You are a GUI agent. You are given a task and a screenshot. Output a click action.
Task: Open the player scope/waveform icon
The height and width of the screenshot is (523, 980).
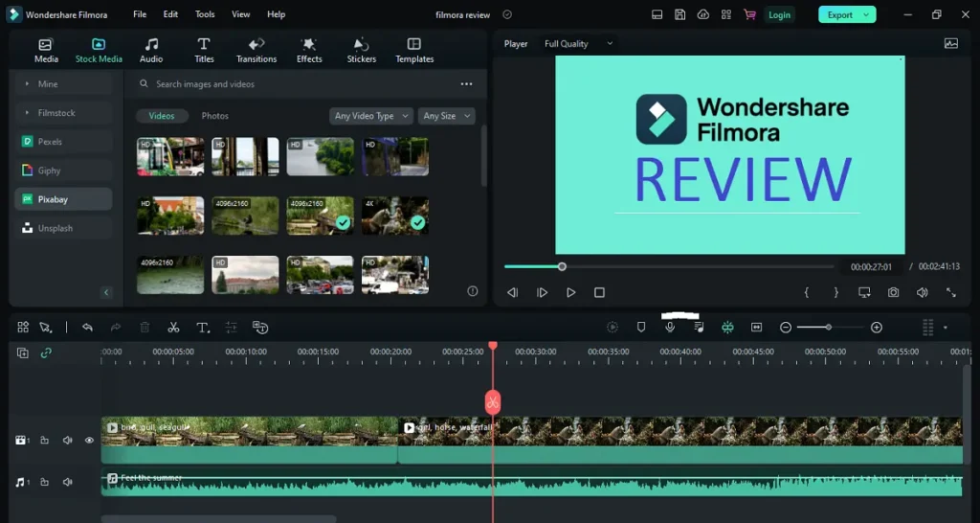point(950,44)
